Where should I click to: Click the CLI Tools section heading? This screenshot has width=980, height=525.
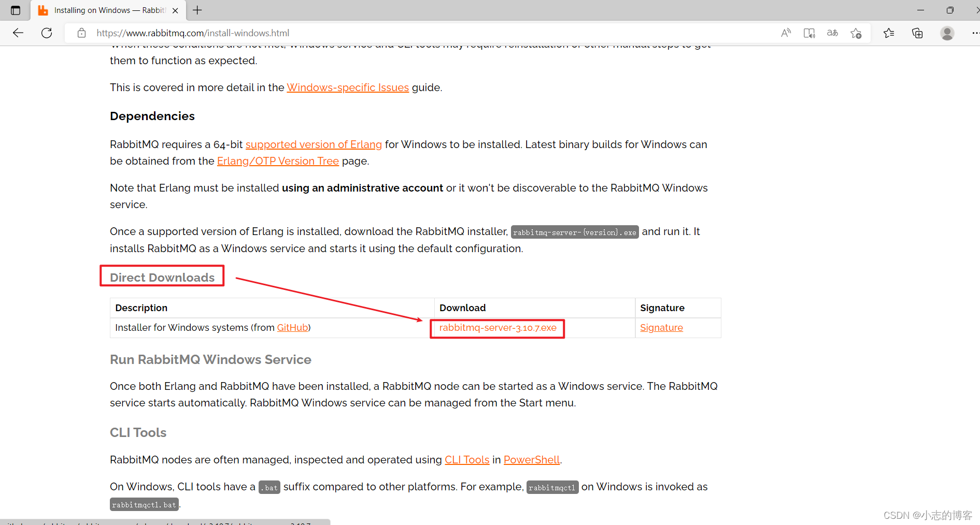pyautogui.click(x=138, y=432)
